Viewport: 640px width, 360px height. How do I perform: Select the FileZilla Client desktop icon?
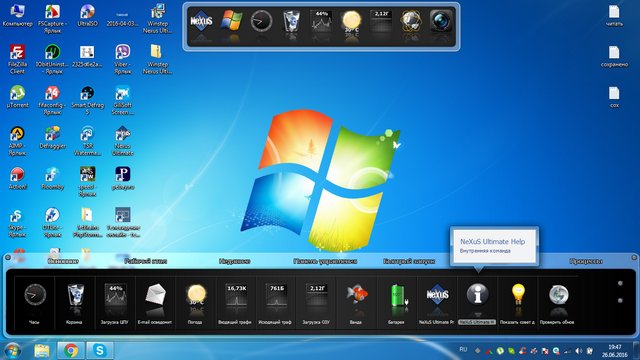(17, 60)
